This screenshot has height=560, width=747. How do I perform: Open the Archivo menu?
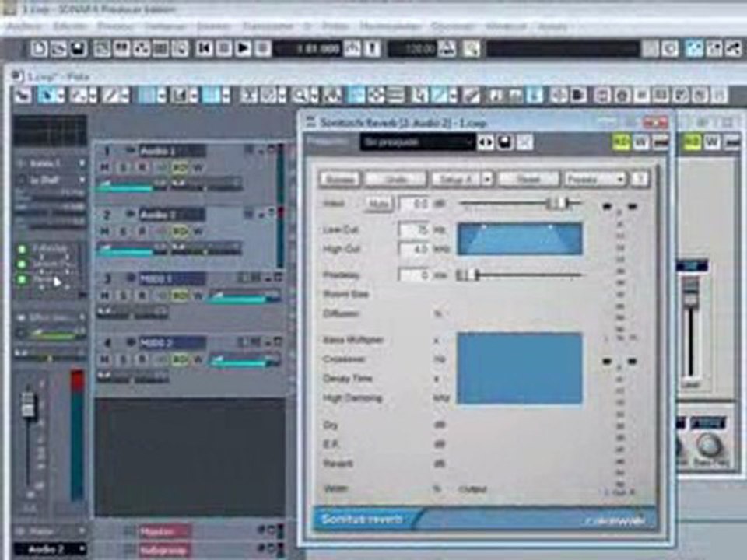coord(25,26)
